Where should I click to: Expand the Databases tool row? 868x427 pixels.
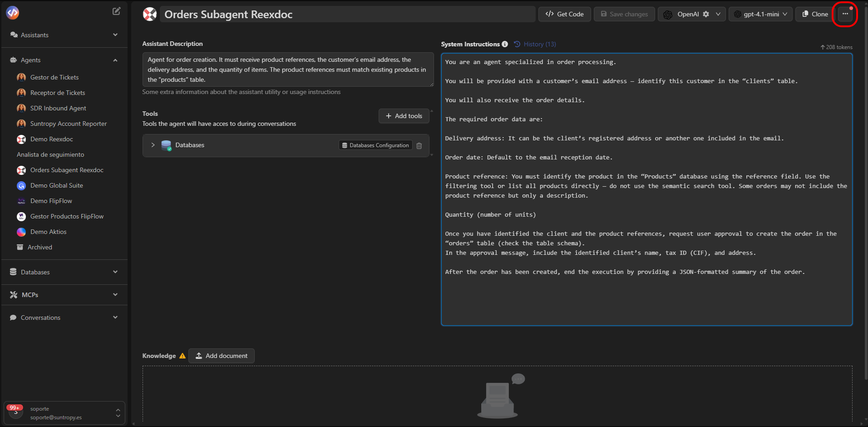pos(153,145)
